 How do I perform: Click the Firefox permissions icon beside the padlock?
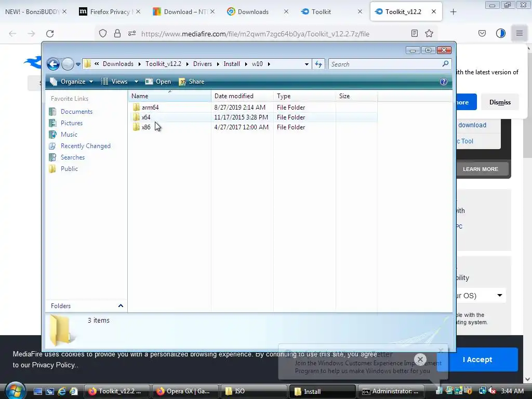click(131, 33)
